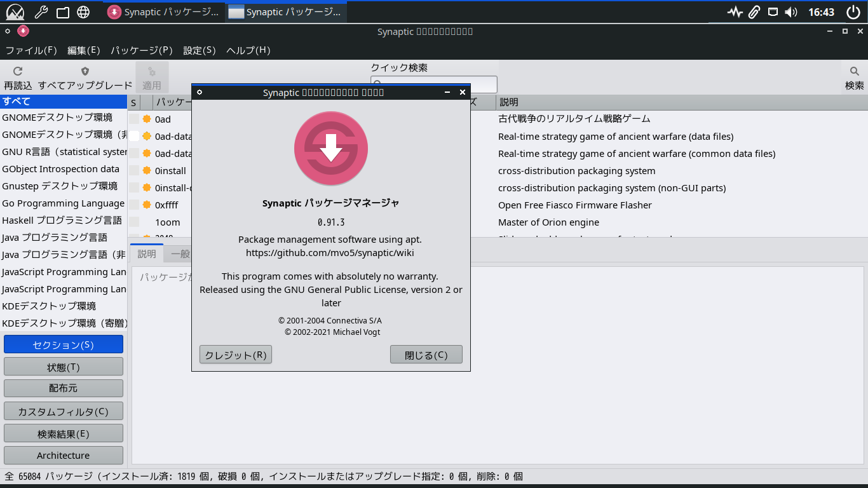
Task: Click orange star in row 'non-GUI parts'
Action: (x=147, y=188)
